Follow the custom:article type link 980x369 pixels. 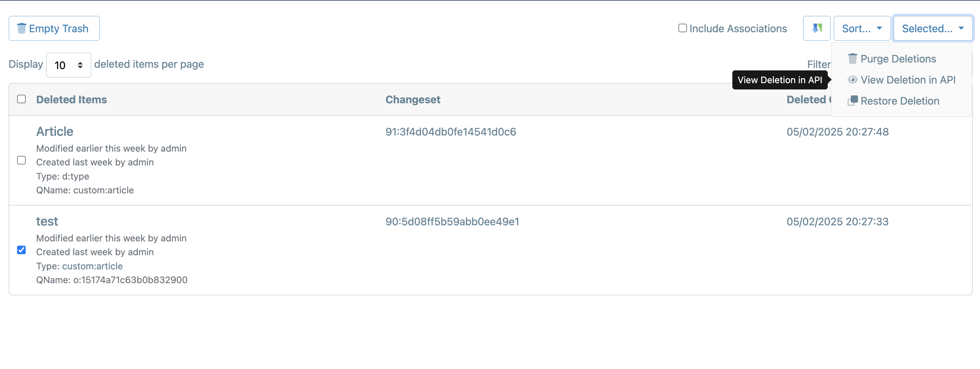[92, 266]
